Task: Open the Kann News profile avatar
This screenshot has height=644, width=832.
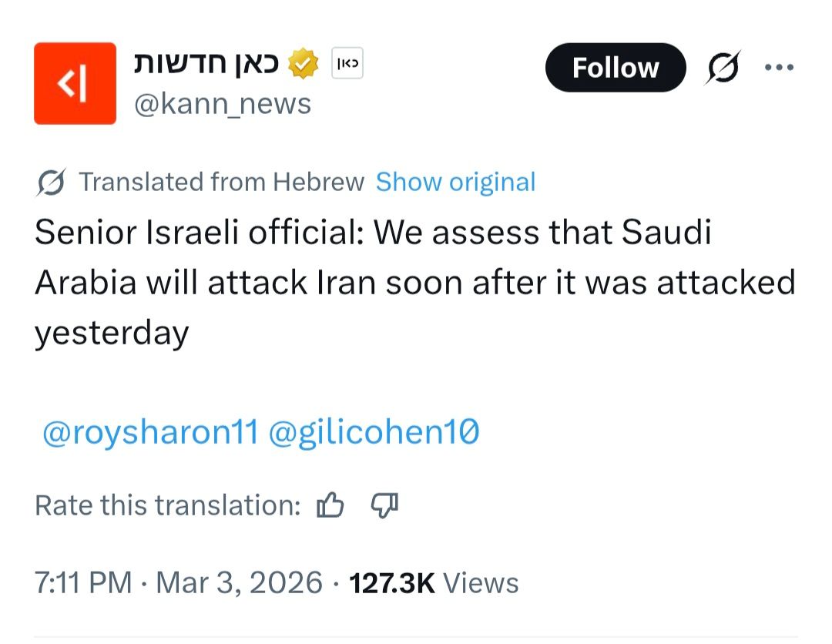Action: (x=75, y=83)
